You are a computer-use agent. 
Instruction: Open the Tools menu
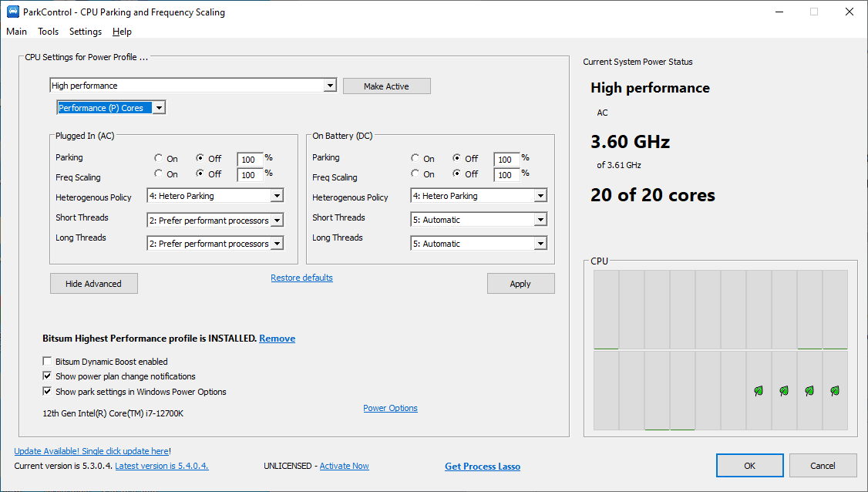click(48, 32)
